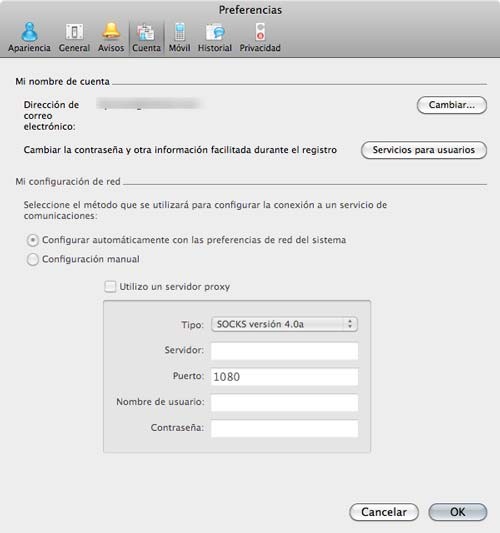Select automatic network configuration radio button
The image size is (500, 533).
point(33,240)
